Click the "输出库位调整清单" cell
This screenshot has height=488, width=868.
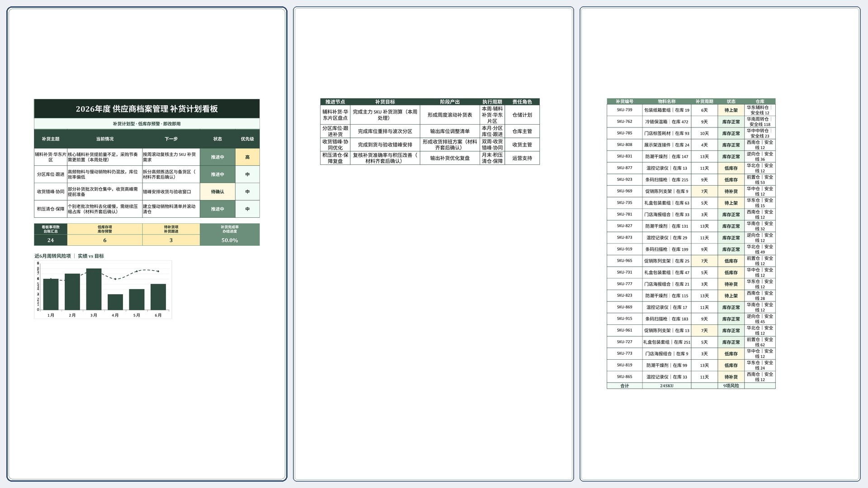point(450,131)
